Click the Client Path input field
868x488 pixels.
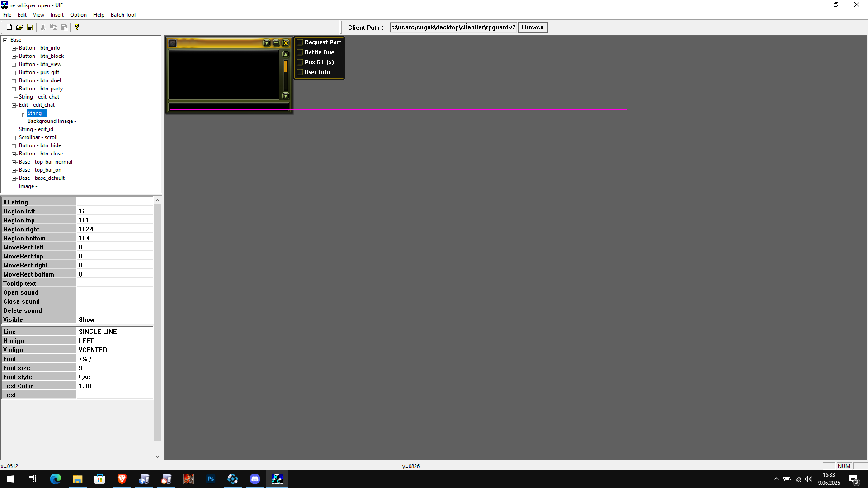click(453, 27)
